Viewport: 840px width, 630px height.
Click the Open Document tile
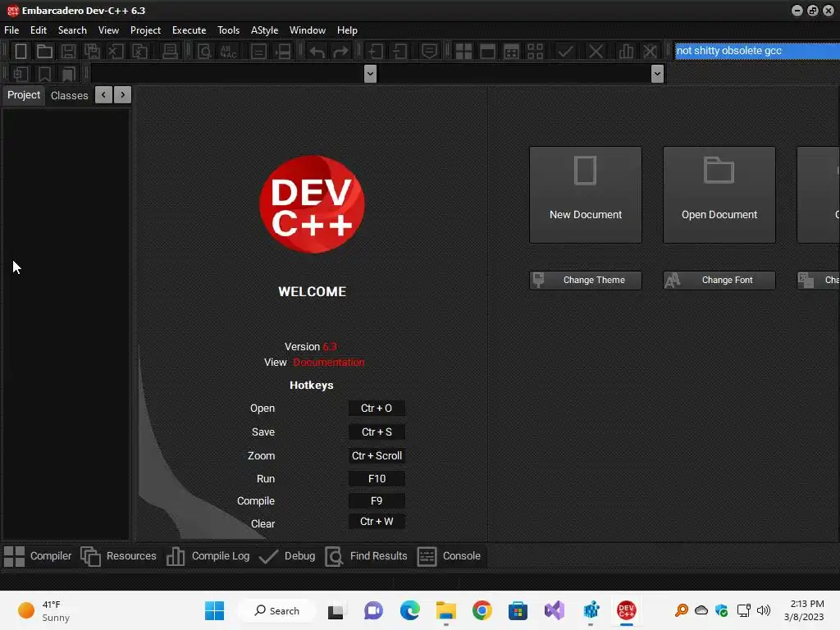pos(719,195)
